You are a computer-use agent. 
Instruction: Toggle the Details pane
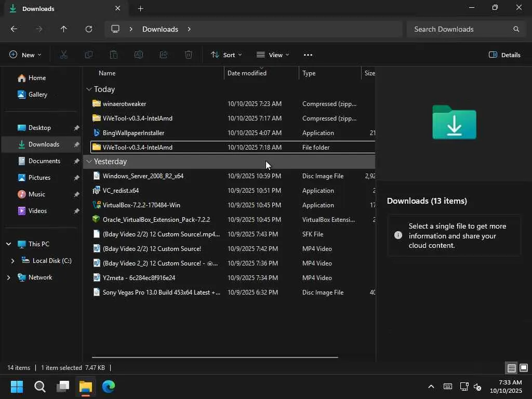pyautogui.click(x=504, y=55)
